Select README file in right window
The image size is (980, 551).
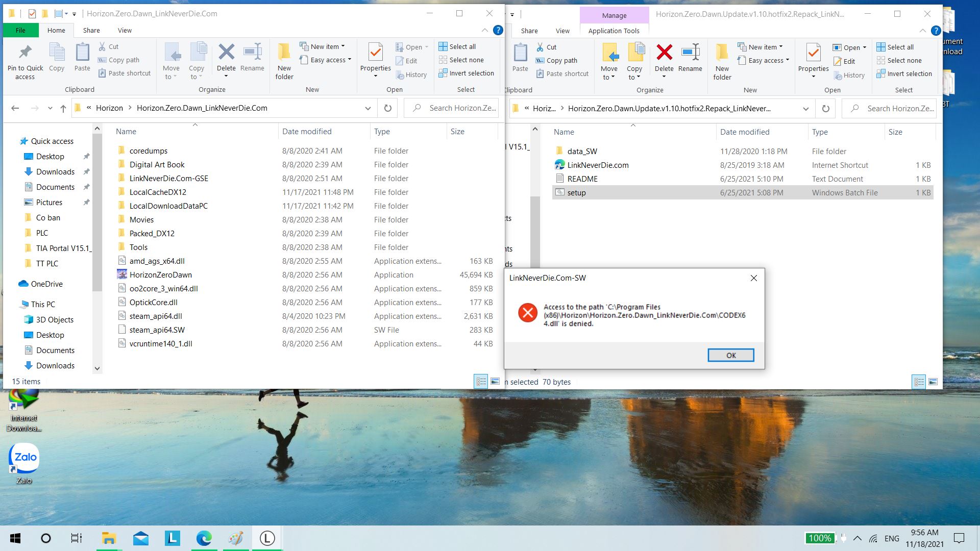point(743,179)
